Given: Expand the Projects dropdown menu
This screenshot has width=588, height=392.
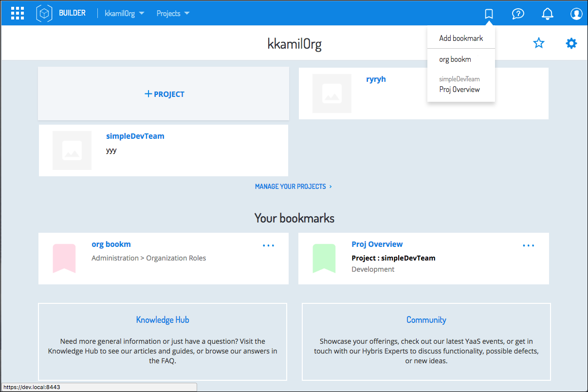Looking at the screenshot, I should (x=173, y=14).
